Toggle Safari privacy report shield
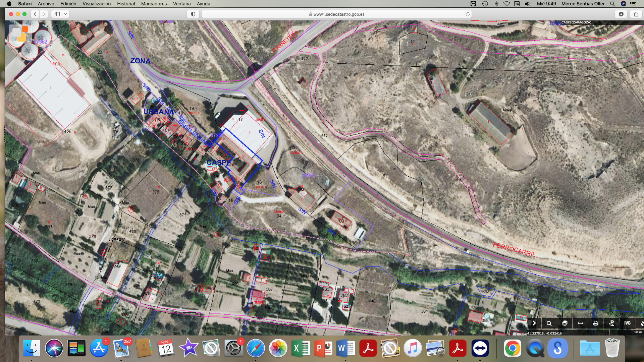This screenshot has width=644, height=362. tap(193, 14)
